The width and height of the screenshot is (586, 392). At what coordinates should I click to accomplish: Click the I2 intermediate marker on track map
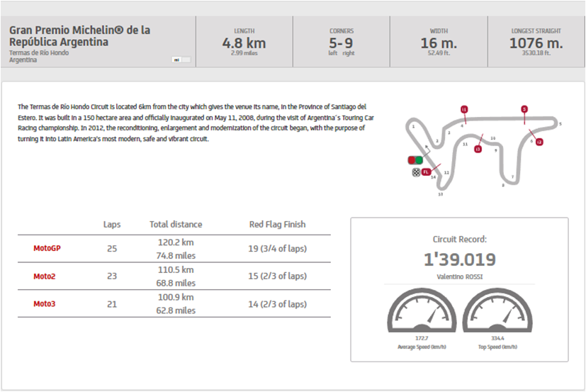click(539, 142)
